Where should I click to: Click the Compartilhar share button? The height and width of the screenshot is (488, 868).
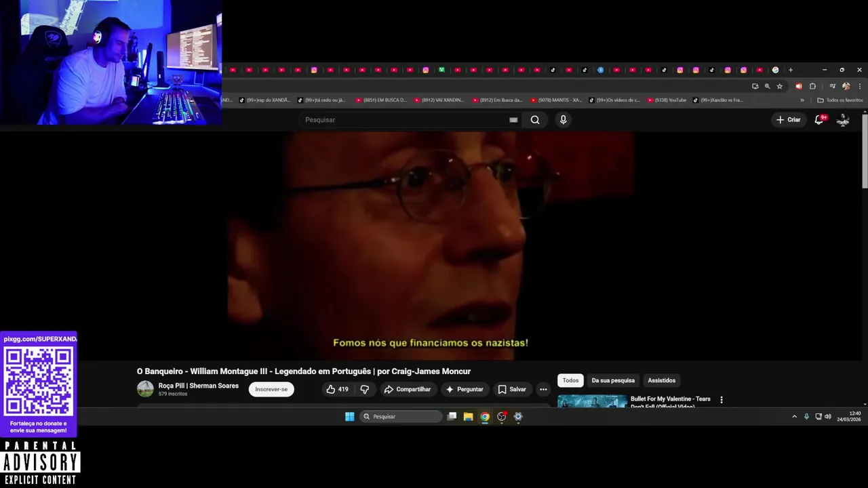[407, 389]
